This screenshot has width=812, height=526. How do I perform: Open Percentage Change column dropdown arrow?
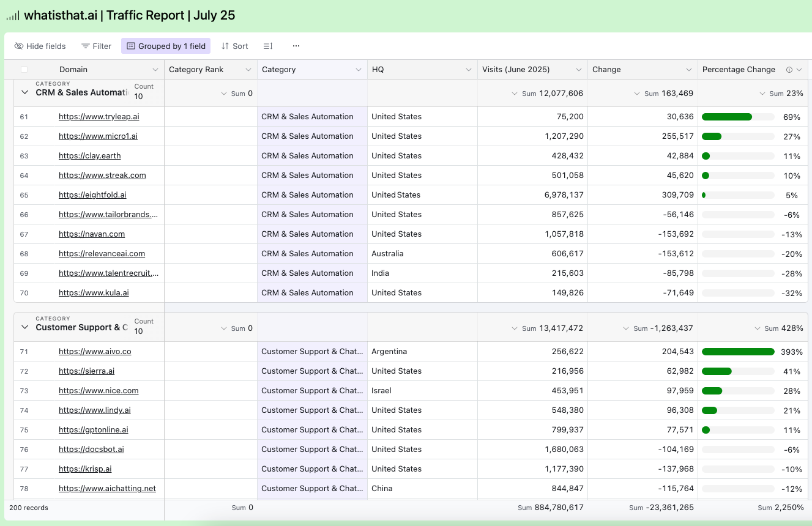pyautogui.click(x=799, y=70)
